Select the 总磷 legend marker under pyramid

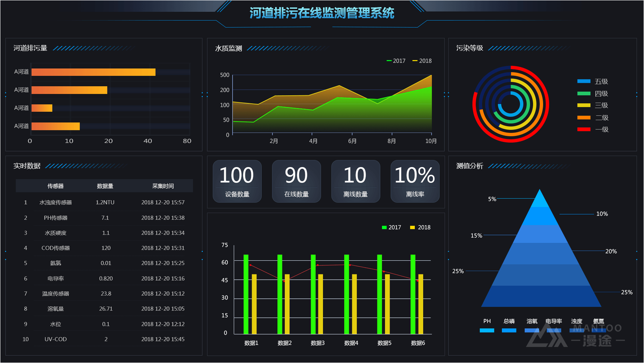click(x=509, y=330)
